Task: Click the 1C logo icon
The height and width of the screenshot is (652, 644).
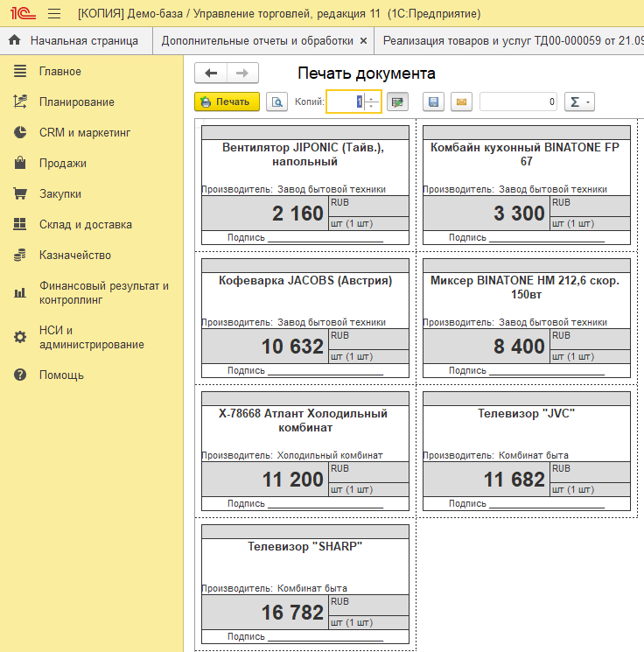Action: point(23,13)
